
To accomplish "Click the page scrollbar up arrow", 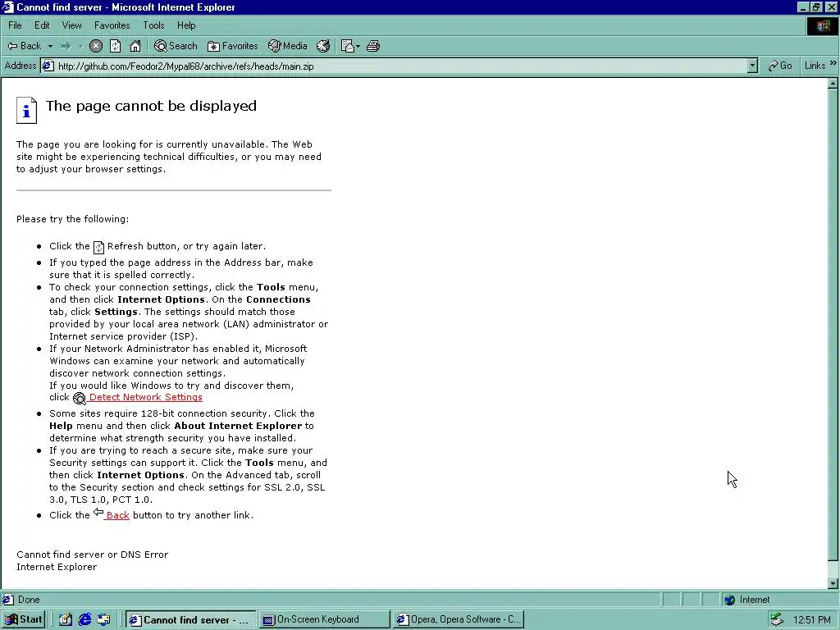I will pos(833,83).
